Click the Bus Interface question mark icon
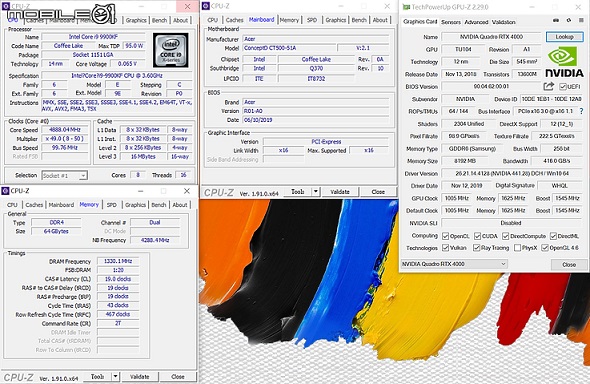590x384 pixels. [x=581, y=111]
